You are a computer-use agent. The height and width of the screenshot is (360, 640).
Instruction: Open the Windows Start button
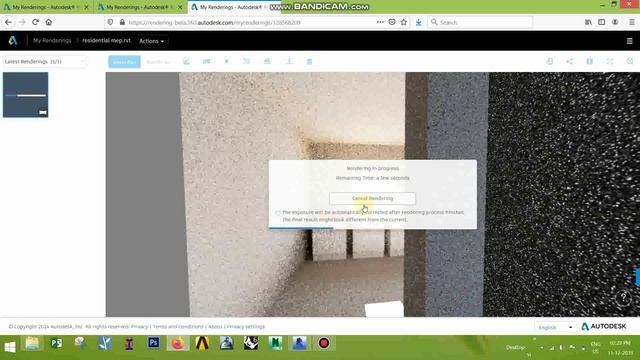coord(10,347)
